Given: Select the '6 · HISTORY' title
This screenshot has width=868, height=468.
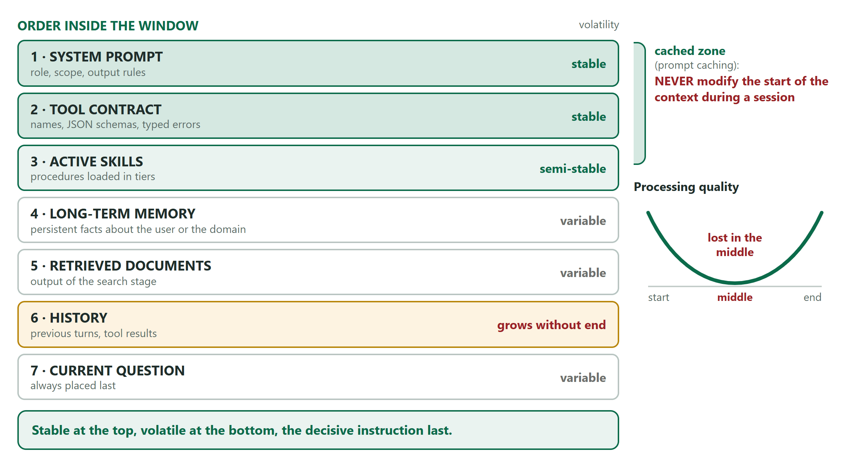Looking at the screenshot, I should point(69,318).
